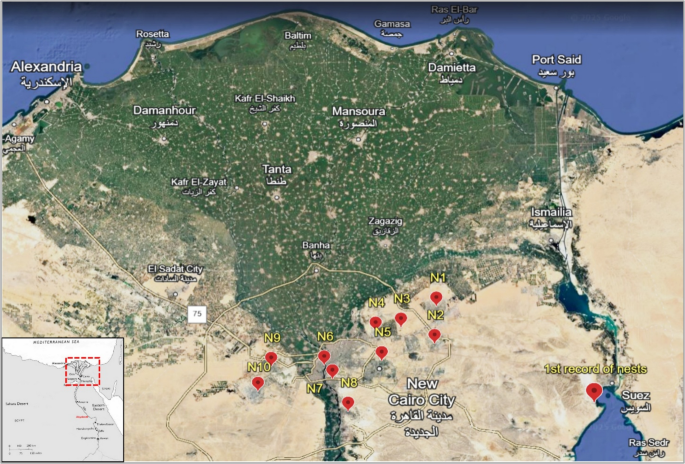The width and height of the screenshot is (685, 464).
Task: Click the yellow N2 label
Action: click(x=435, y=315)
